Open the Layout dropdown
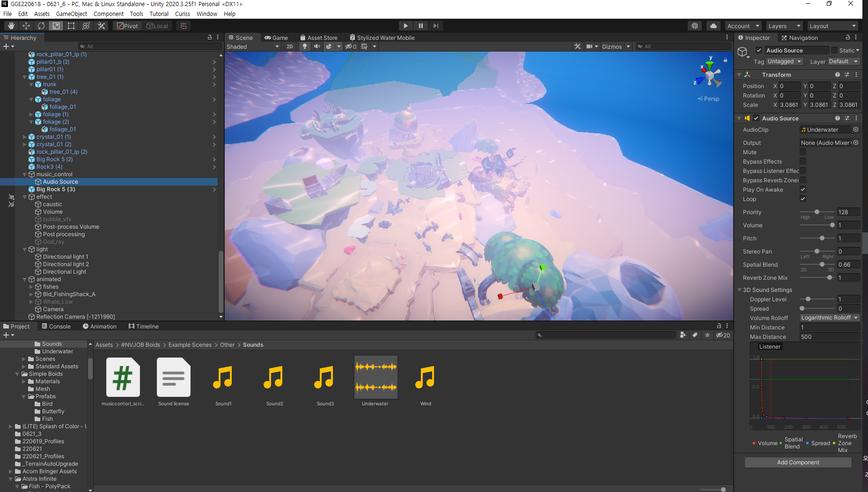The image size is (868, 492). coord(833,26)
